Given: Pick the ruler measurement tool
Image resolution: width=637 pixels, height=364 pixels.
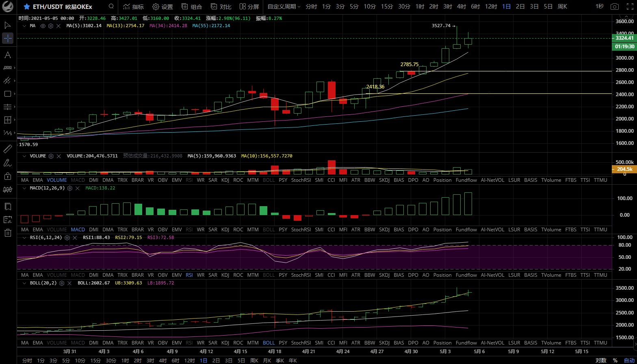Looking at the screenshot, I should [x=8, y=149].
